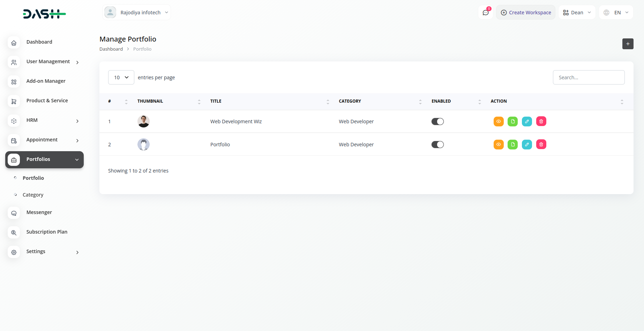Image resolution: width=644 pixels, height=331 pixels.
Task: Delete the second row titled Portfolio
Action: click(x=541, y=145)
